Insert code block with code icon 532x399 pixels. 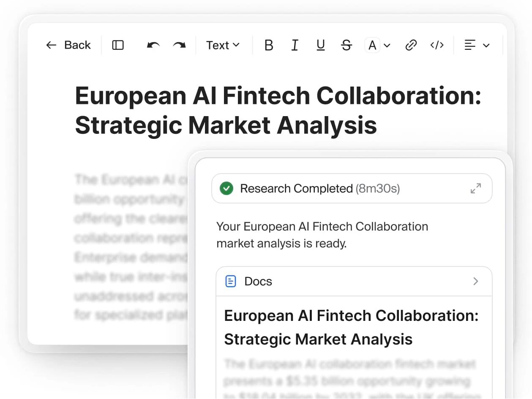tap(437, 45)
